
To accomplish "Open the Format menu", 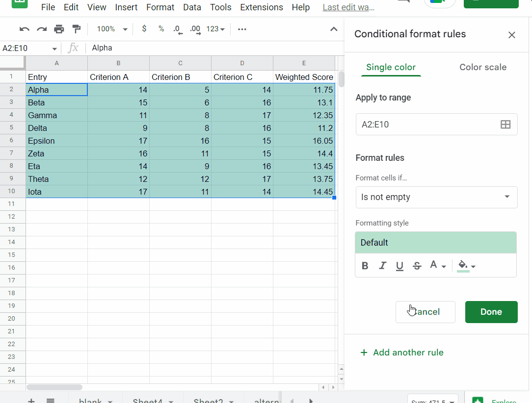I will coord(160,7).
